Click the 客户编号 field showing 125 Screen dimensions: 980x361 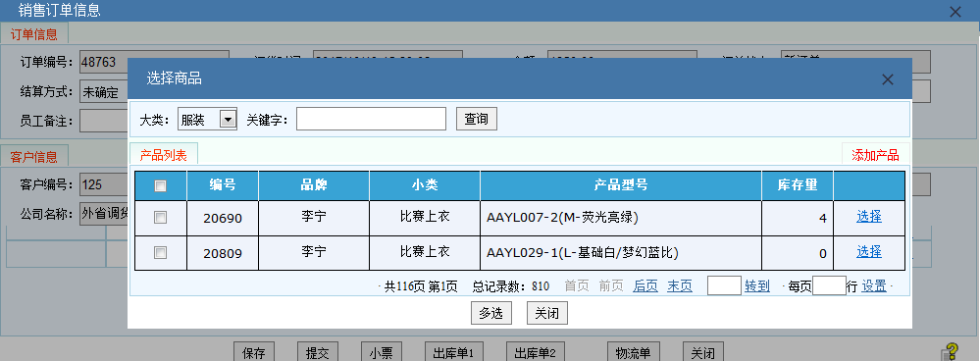click(x=103, y=184)
